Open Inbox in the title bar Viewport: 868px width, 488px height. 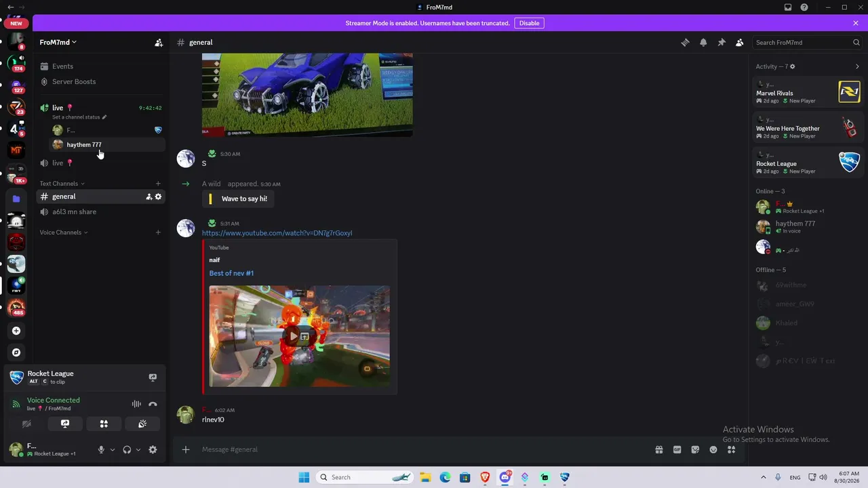coord(788,7)
